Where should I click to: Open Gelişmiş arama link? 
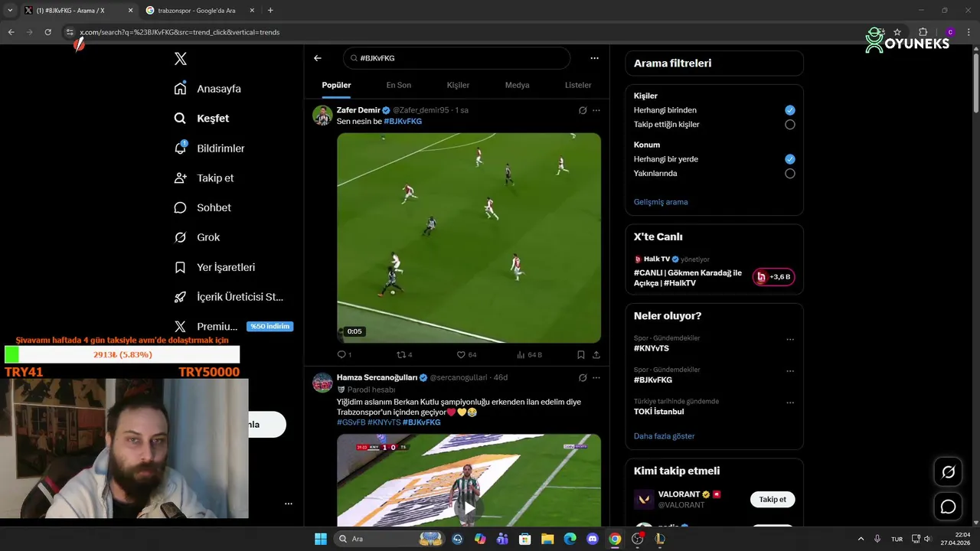pos(661,202)
